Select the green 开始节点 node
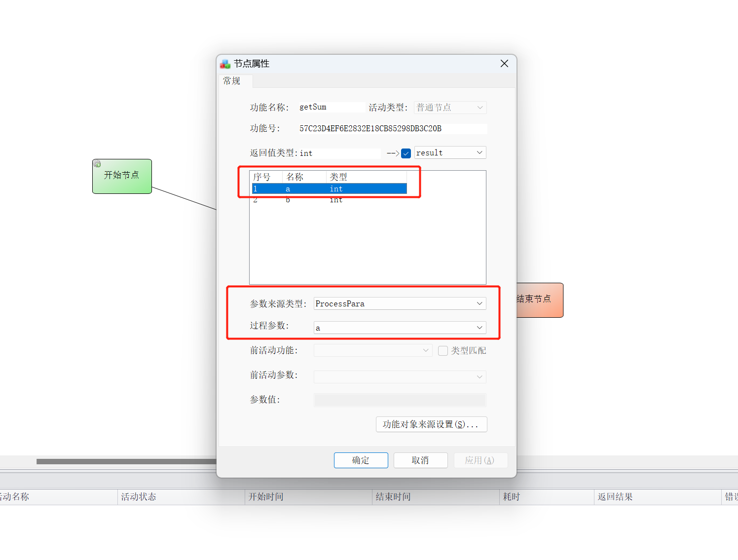The width and height of the screenshot is (738, 560). [x=122, y=176]
